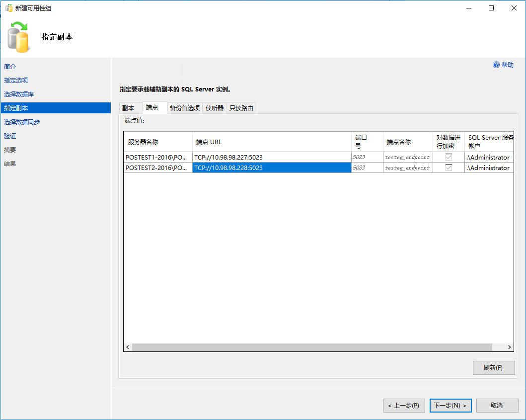This screenshot has height=420, width=526.
Task: Switch to the 只读路由 tab
Action: tap(241, 108)
